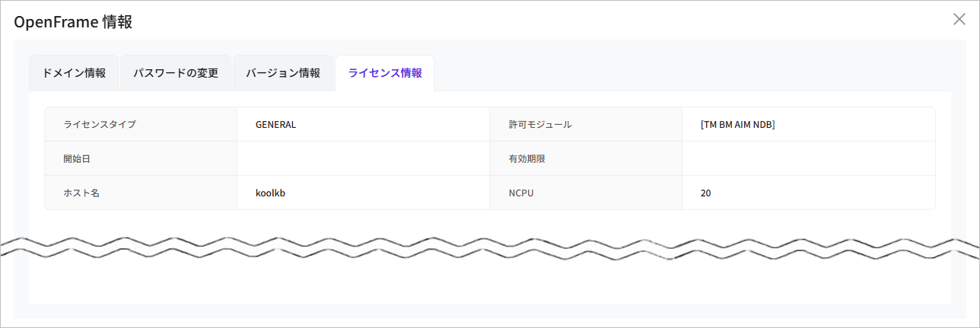This screenshot has height=328, width=980.
Task: Click the empty tab strip right of ライセンス情報
Action: point(685,74)
